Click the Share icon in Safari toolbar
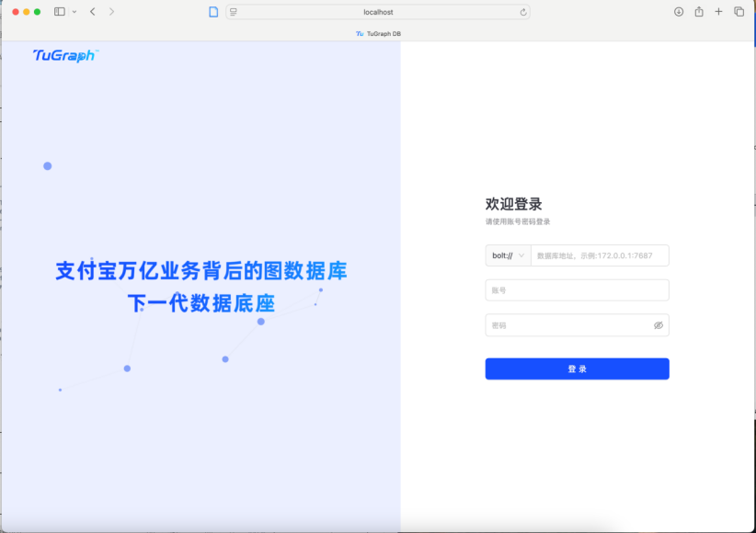 tap(699, 12)
